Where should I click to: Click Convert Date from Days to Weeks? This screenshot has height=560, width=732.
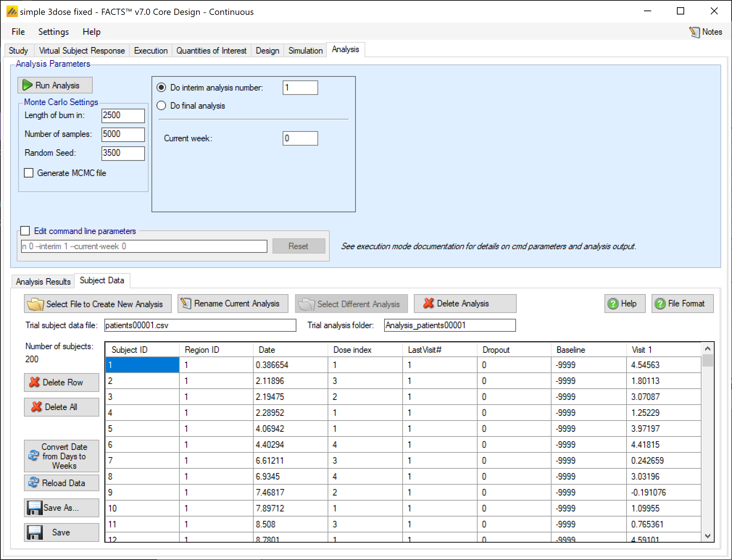[62, 456]
